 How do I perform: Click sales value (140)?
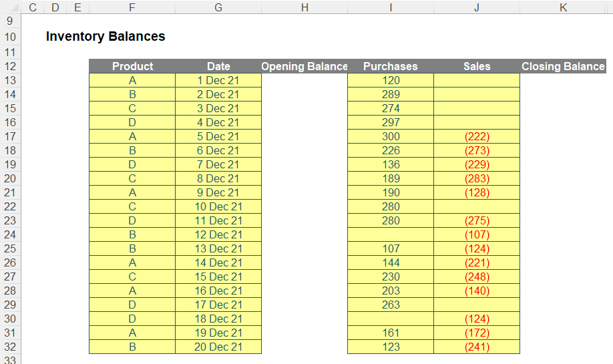[477, 291]
